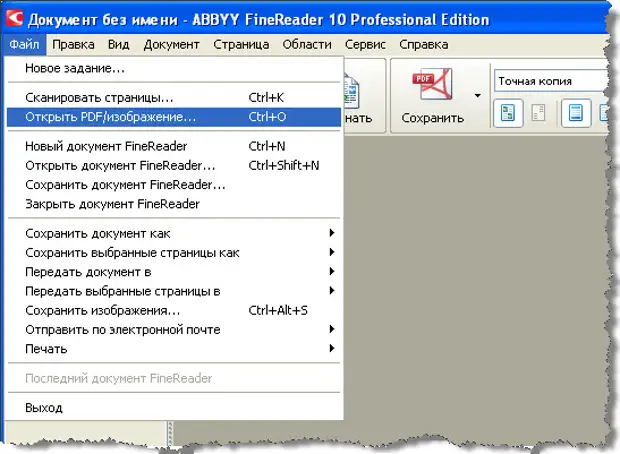Expand the Печать submenu

[174, 349]
